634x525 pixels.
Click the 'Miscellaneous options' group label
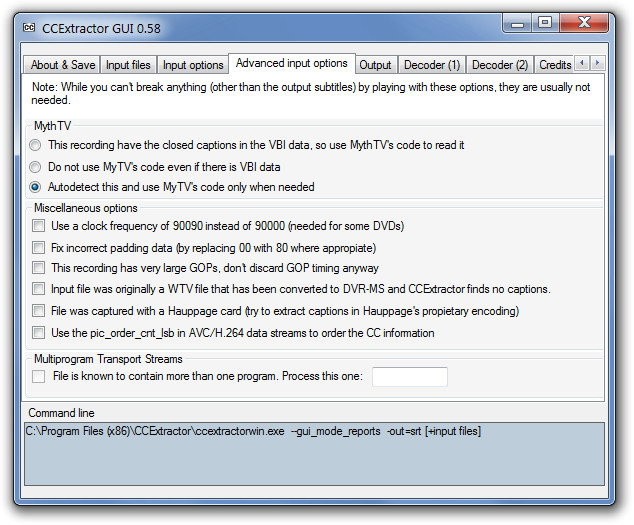tap(86, 208)
